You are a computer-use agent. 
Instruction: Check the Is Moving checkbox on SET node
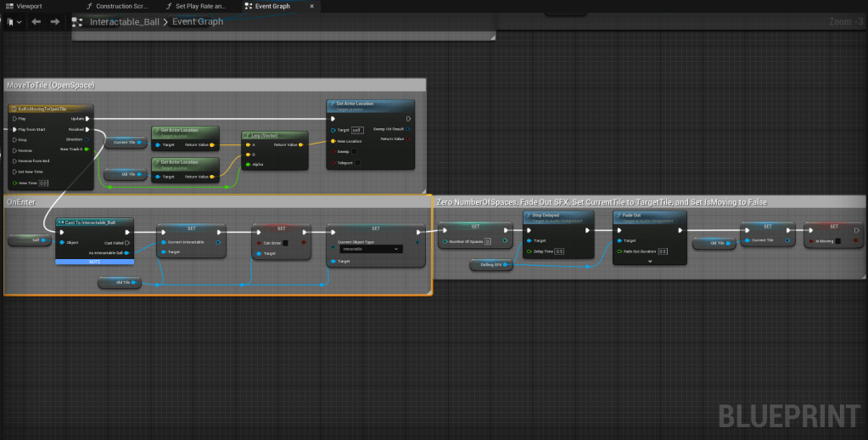tap(837, 240)
